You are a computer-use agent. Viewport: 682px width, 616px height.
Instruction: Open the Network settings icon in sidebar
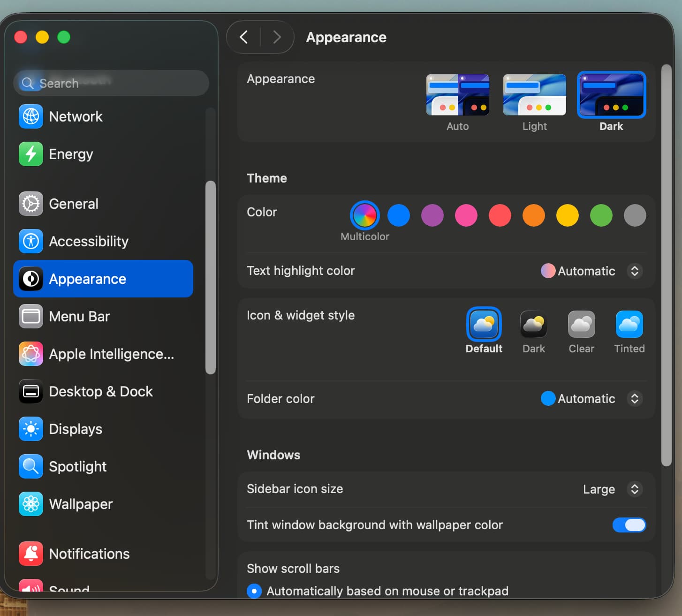(x=31, y=116)
